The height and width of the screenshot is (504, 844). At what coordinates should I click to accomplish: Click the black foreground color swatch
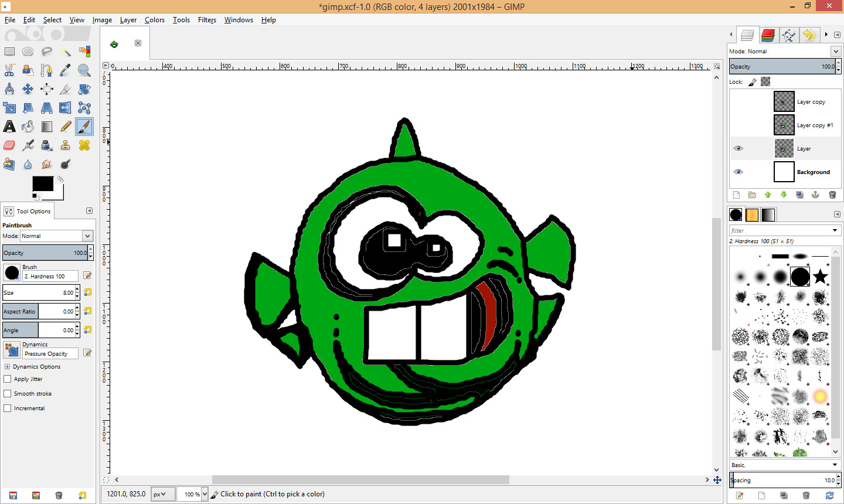[x=43, y=182]
